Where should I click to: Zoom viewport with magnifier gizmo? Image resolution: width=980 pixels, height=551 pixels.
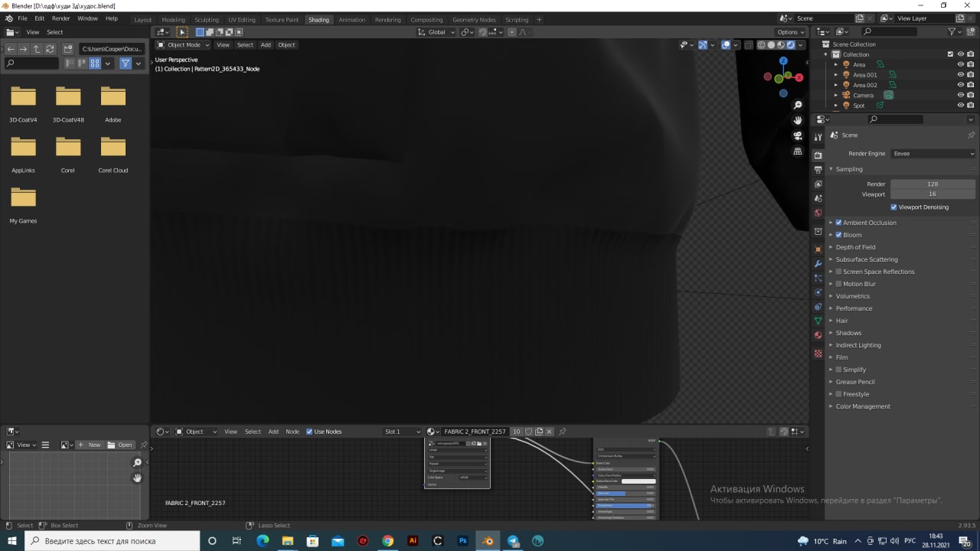pos(798,105)
